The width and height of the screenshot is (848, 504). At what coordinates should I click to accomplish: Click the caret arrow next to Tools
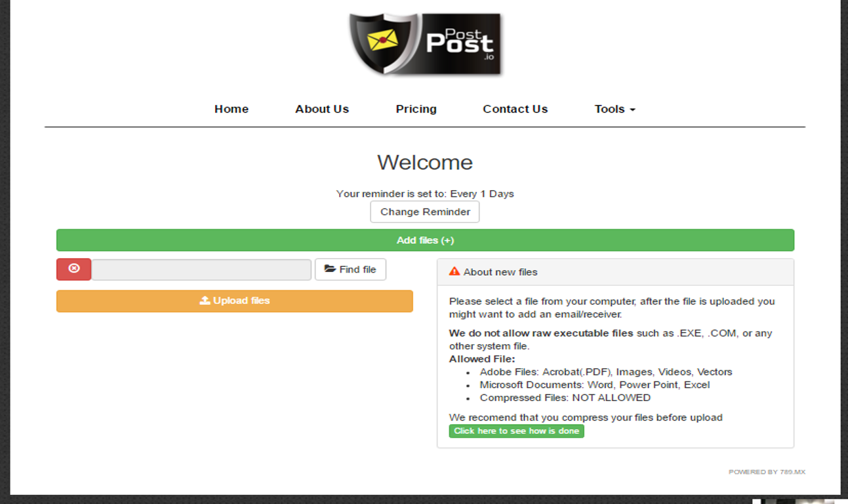click(633, 109)
